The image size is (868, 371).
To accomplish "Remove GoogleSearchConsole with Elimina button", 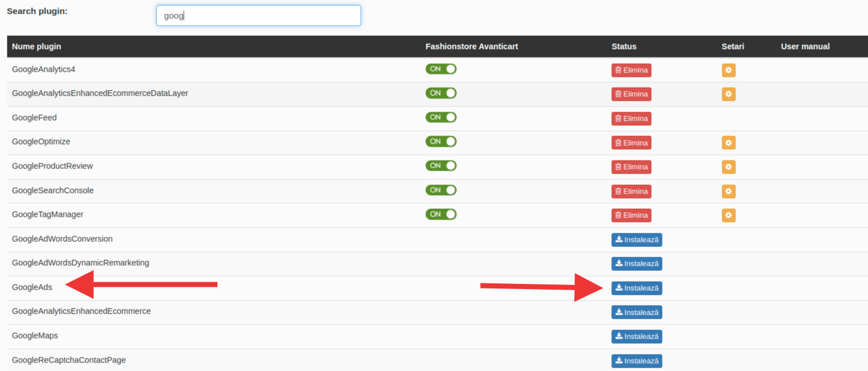I will pyautogui.click(x=631, y=191).
